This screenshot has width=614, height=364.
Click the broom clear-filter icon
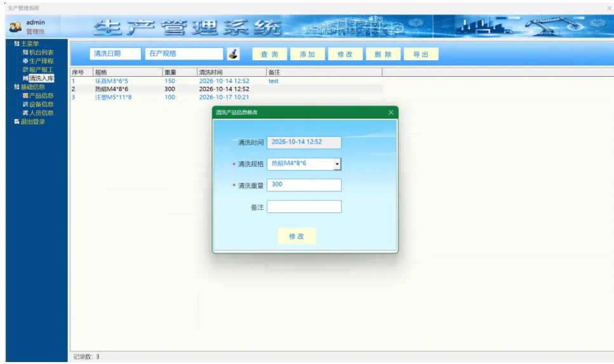(233, 54)
